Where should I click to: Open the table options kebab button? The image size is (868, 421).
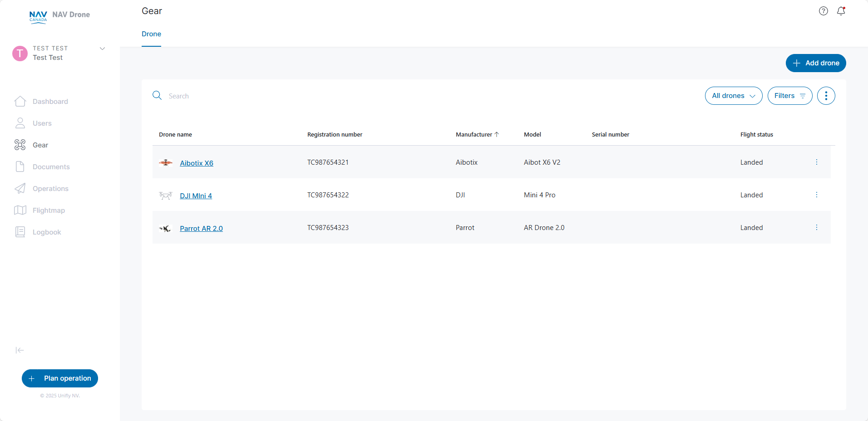coord(826,96)
